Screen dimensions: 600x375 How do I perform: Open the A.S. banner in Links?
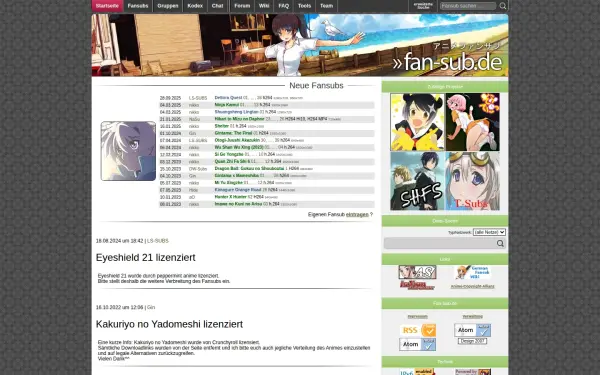click(417, 272)
